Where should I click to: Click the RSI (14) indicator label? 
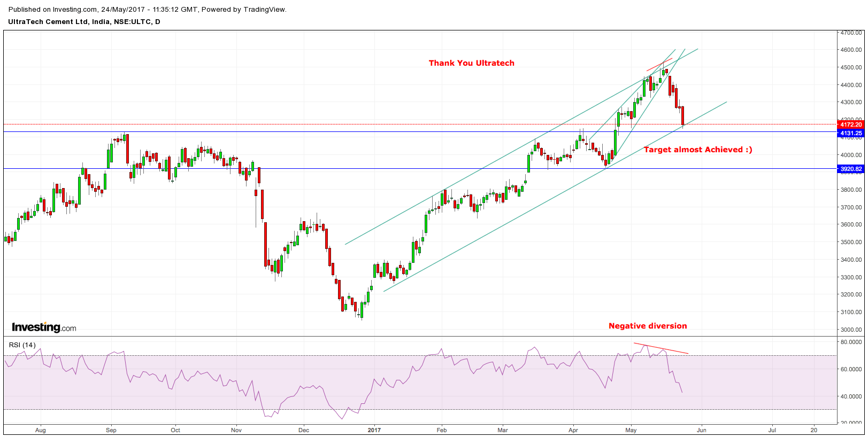(22, 345)
